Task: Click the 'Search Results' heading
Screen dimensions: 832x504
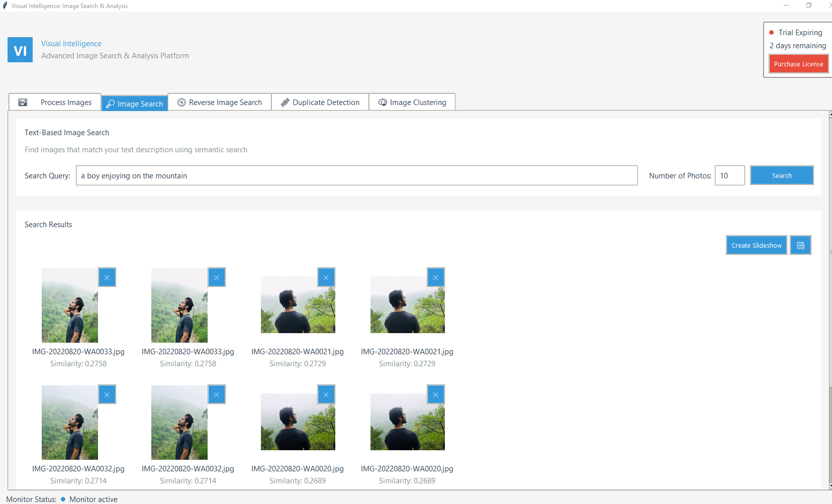Action: pyautogui.click(x=48, y=225)
